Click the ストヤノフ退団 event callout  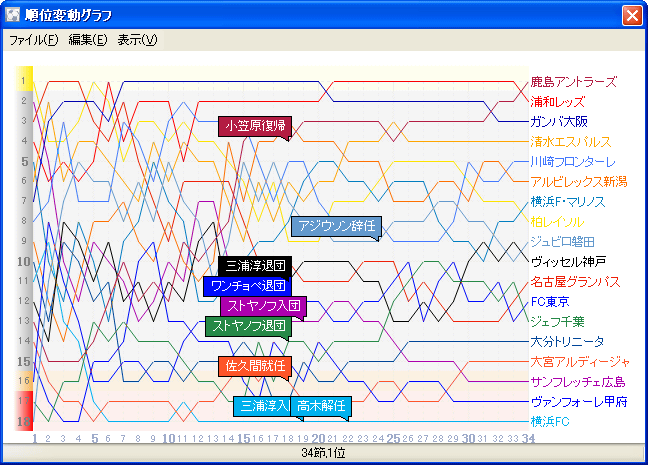tap(248, 326)
